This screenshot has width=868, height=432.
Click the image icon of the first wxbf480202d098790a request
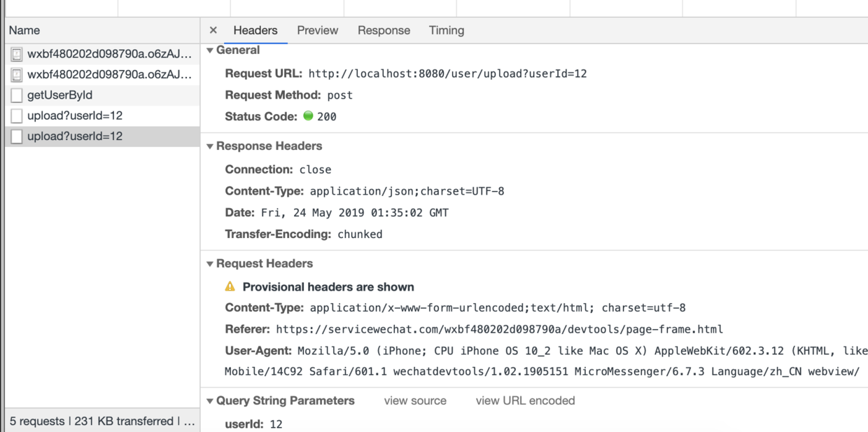(17, 54)
